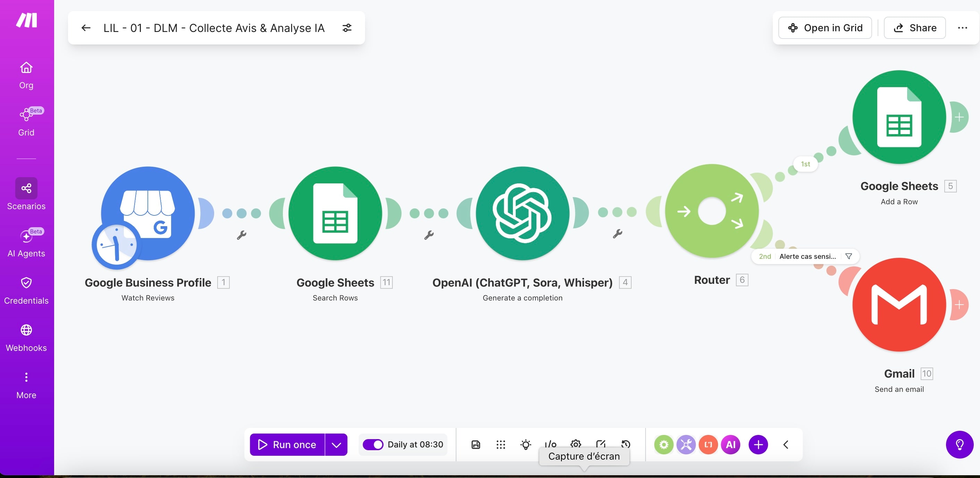Click the auto-align dots grid icon

(501, 445)
